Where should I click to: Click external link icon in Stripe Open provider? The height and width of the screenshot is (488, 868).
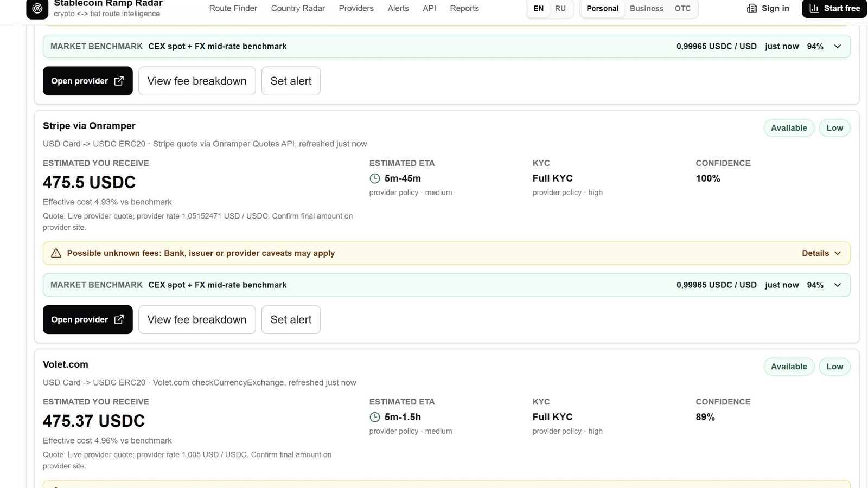[x=119, y=319]
